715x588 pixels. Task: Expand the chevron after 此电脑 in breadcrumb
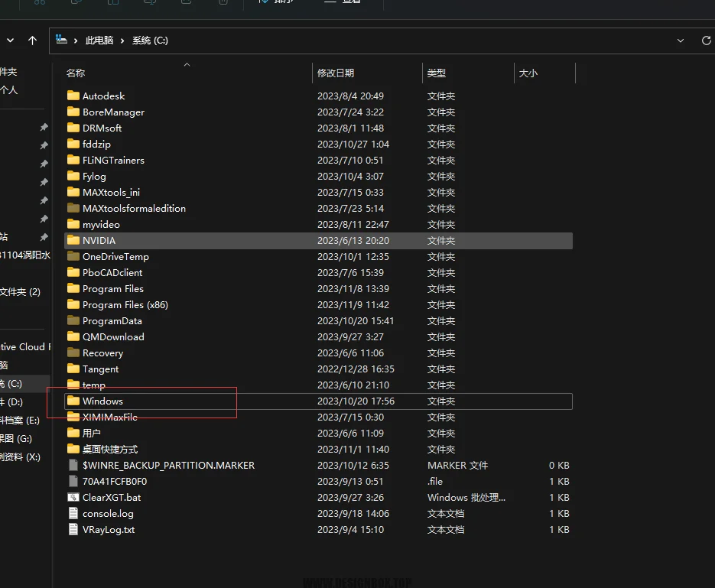[122, 41]
